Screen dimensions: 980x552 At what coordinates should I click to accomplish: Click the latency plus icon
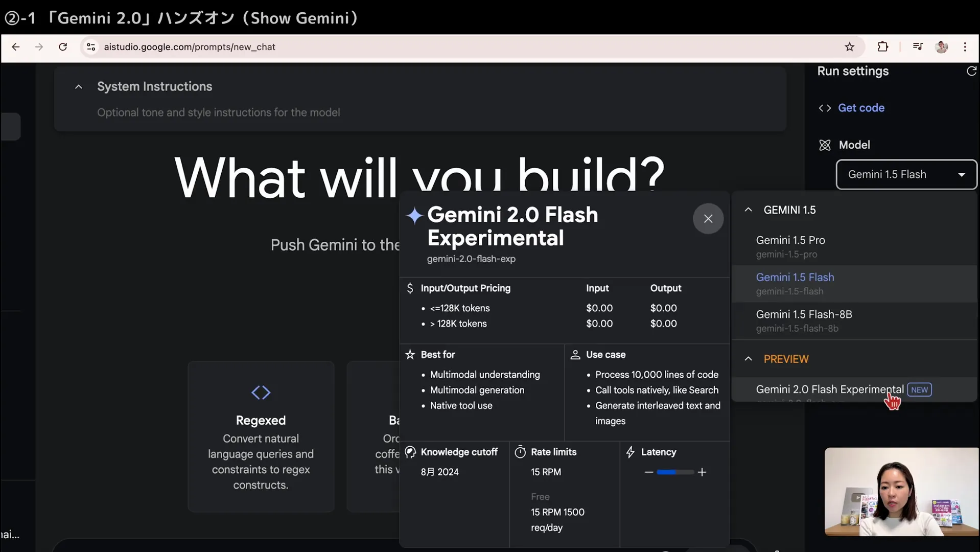tap(702, 472)
